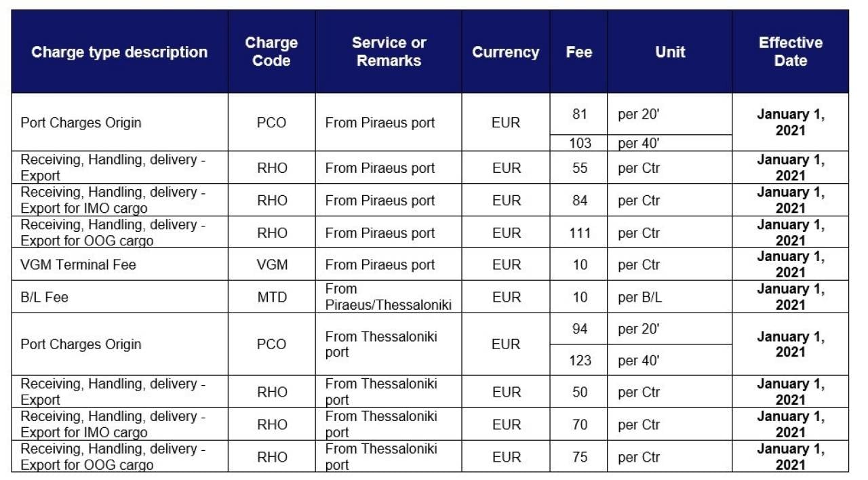Click the fee value 94
The image size is (868, 480).
tap(580, 329)
